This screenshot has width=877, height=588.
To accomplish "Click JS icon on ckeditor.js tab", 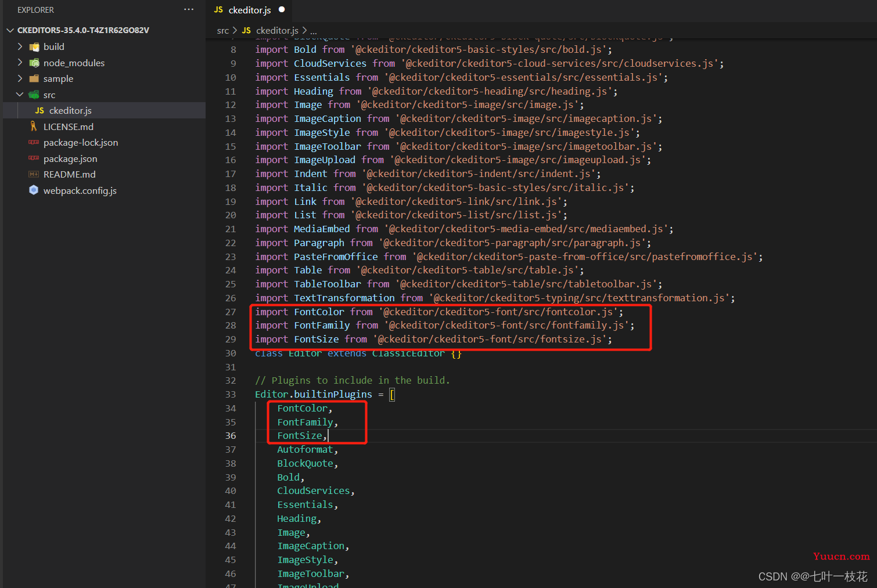I will [218, 10].
